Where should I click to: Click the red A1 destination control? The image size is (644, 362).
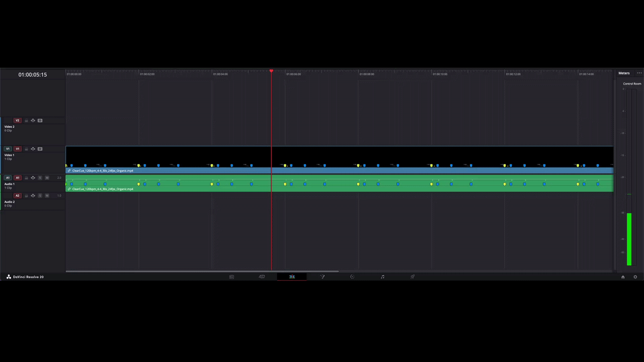(18, 177)
